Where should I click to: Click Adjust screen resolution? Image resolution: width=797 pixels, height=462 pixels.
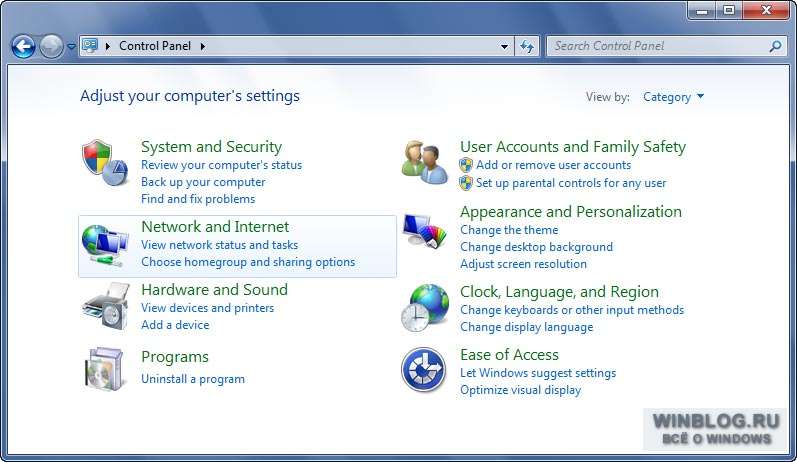(x=524, y=264)
